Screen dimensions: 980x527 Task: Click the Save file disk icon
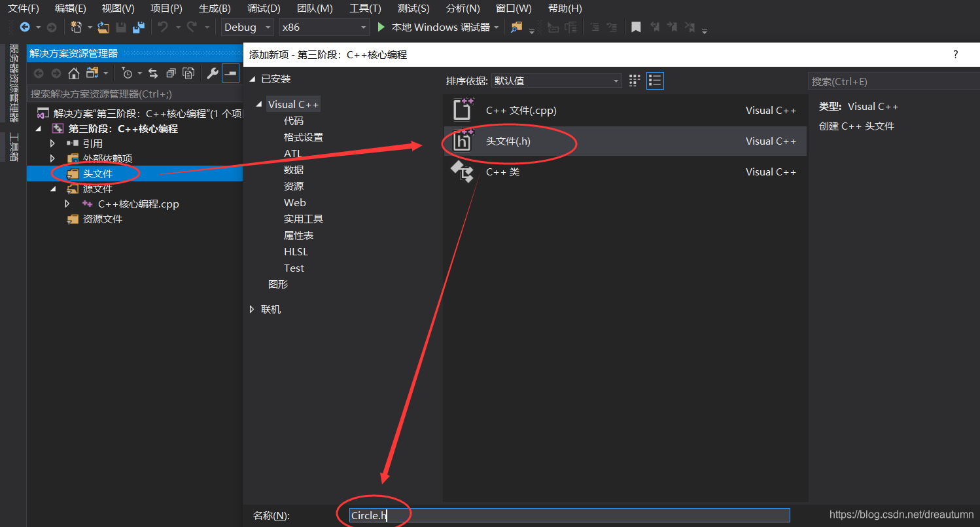click(x=121, y=27)
